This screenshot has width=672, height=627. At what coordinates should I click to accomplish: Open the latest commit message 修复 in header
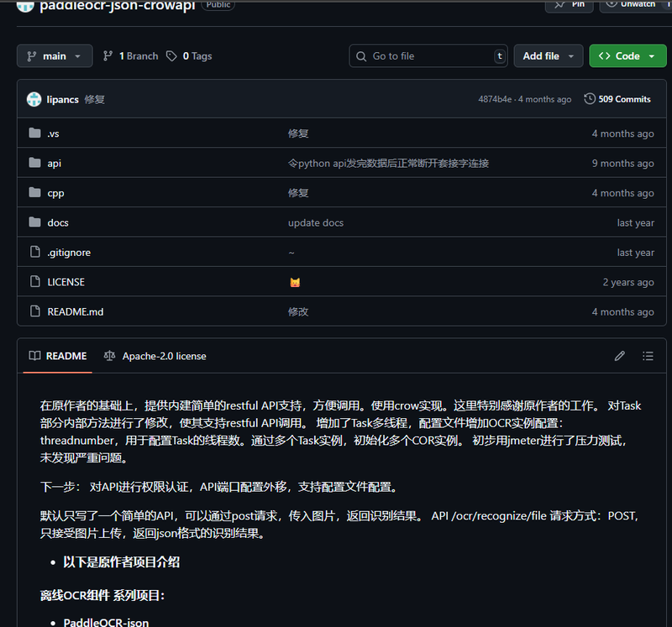coord(94,99)
